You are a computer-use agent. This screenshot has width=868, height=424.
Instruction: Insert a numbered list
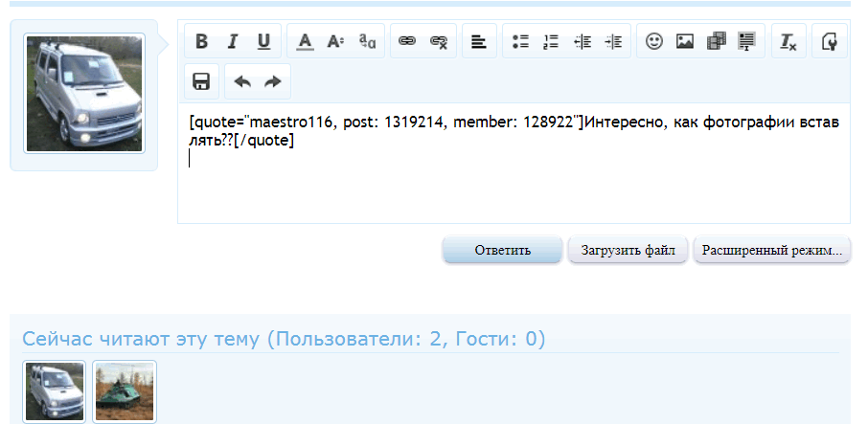551,41
